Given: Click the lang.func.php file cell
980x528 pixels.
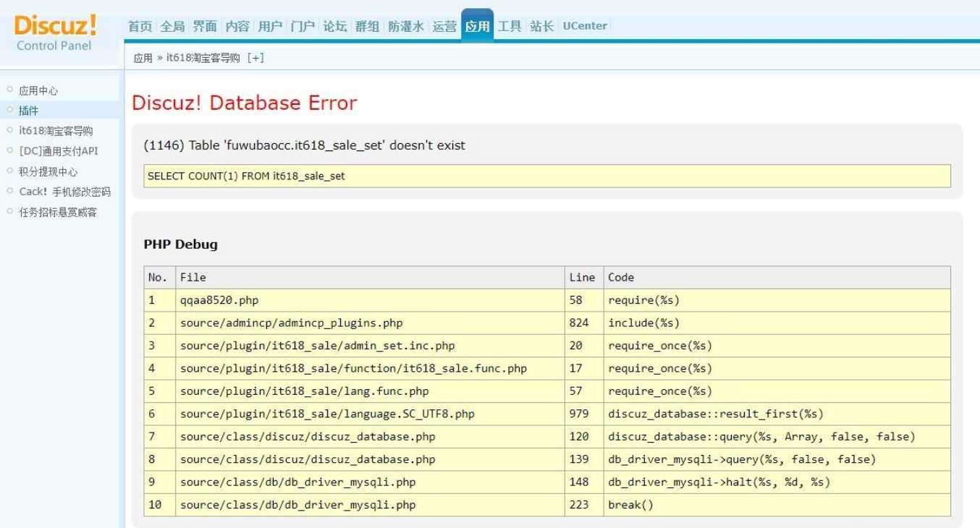Looking at the screenshot, I should 370,391.
